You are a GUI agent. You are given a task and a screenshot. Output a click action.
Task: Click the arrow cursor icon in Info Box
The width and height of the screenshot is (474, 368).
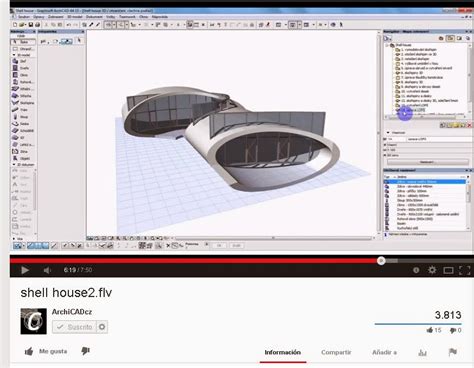pyautogui.click(x=79, y=41)
